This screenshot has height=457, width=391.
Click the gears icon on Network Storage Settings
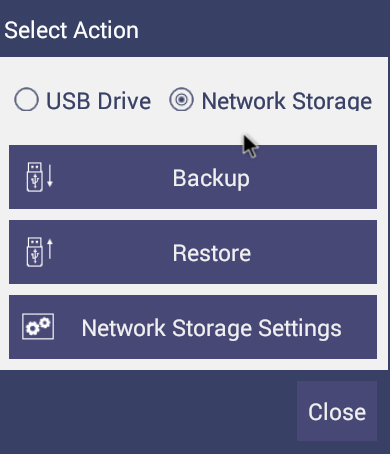(38, 327)
